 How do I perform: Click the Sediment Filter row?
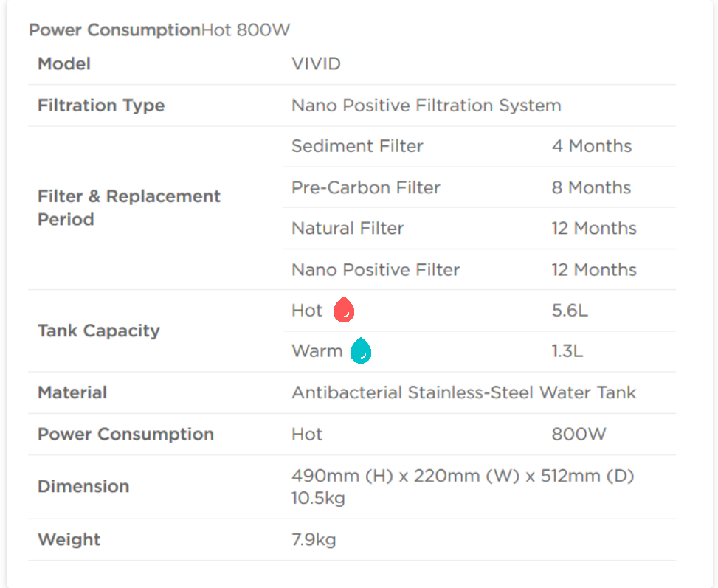pos(480,146)
